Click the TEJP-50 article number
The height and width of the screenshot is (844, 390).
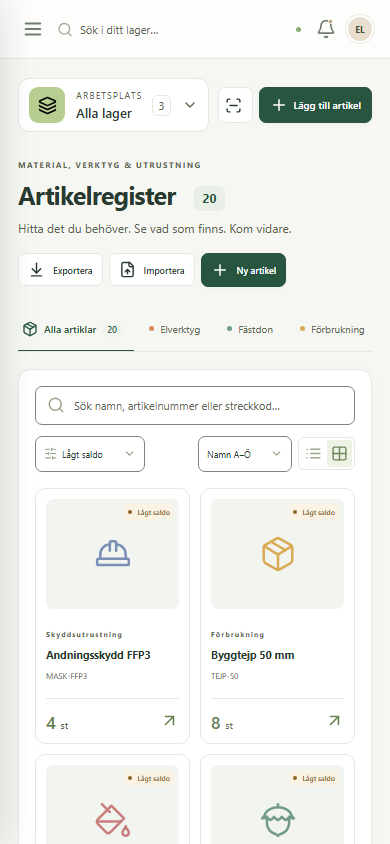click(225, 676)
